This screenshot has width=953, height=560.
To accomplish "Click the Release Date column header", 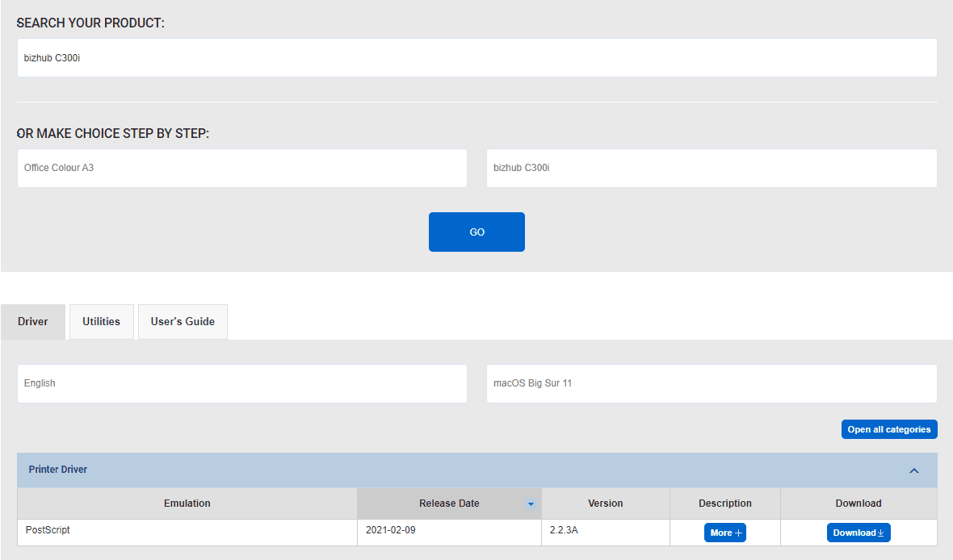I will click(449, 504).
